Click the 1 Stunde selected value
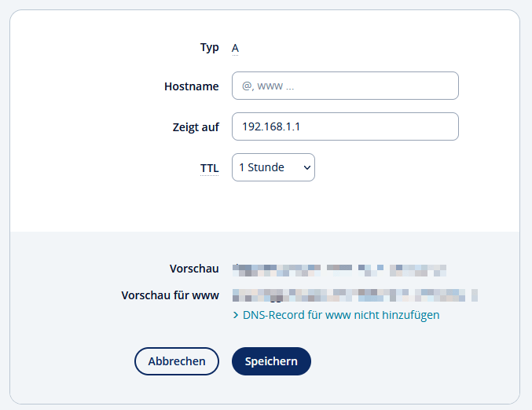 click(262, 167)
